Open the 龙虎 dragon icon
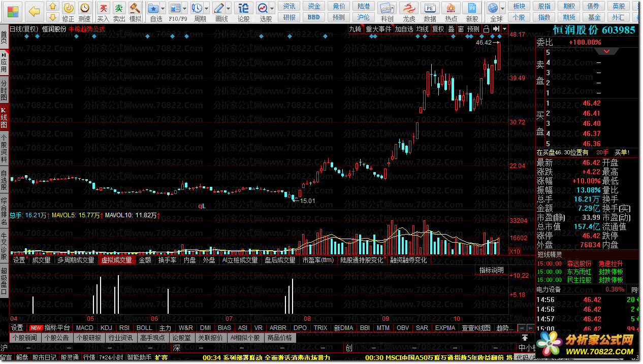Screen dimensions: 643x364 (x=409, y=8)
